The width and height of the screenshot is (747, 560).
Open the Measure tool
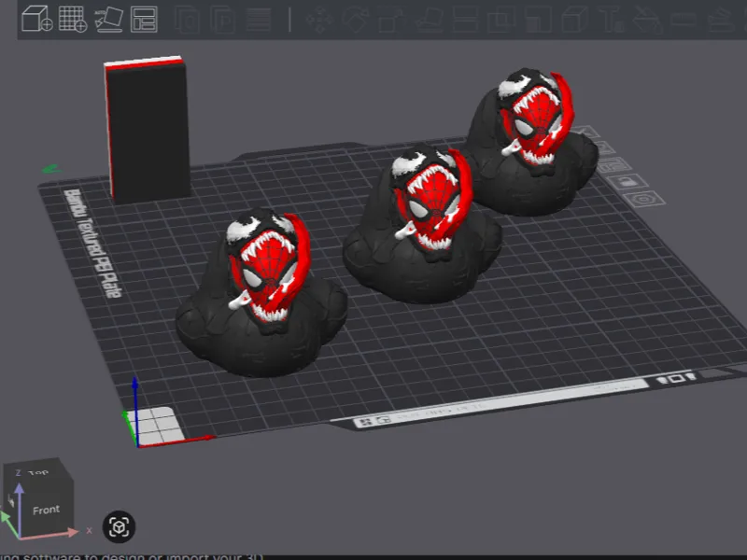[x=684, y=20]
